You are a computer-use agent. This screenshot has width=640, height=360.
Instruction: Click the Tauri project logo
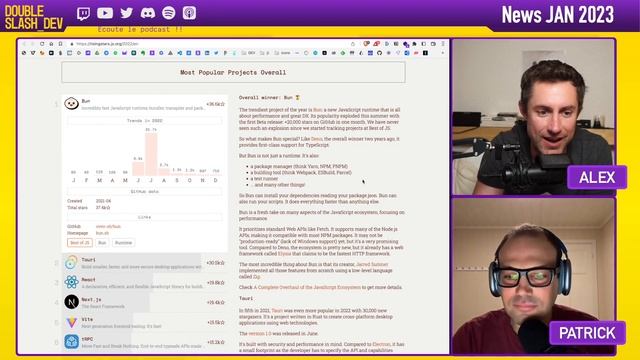(71, 262)
